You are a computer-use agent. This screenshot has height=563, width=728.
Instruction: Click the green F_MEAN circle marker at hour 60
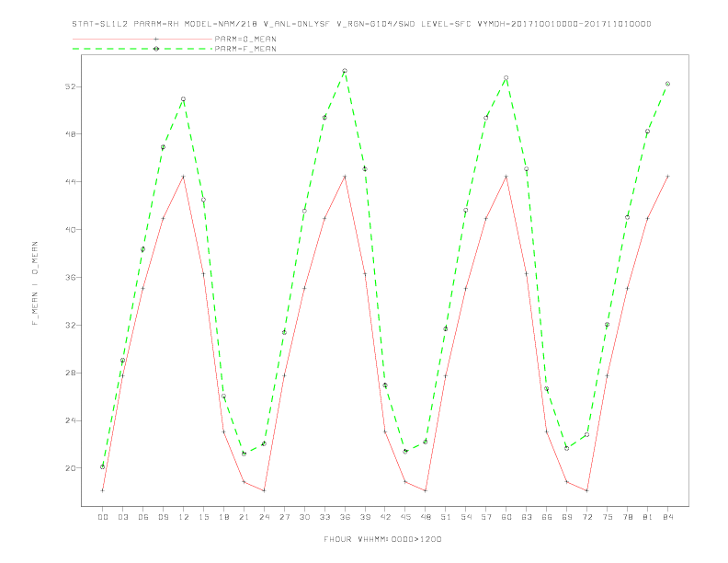coord(506,78)
